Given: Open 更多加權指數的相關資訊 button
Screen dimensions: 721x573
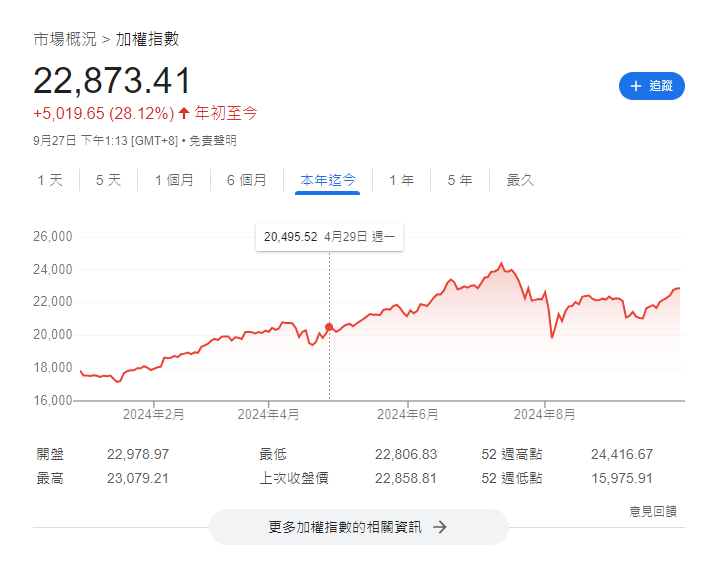Looking at the screenshot, I should pos(358,527).
